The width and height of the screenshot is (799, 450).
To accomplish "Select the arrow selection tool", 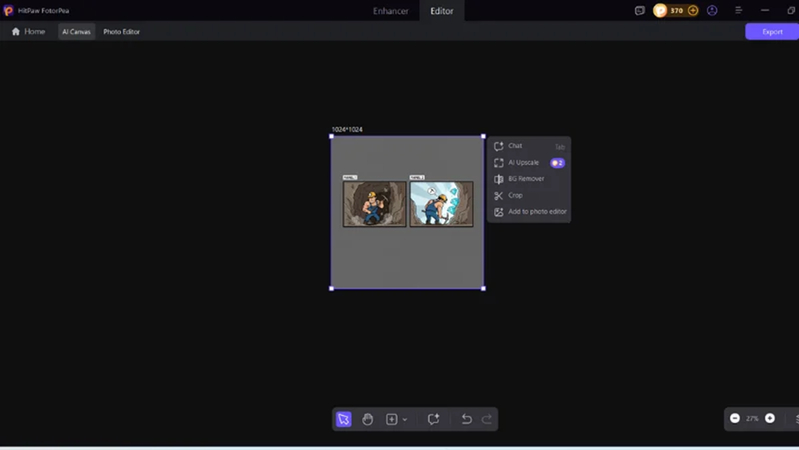I will [x=343, y=419].
